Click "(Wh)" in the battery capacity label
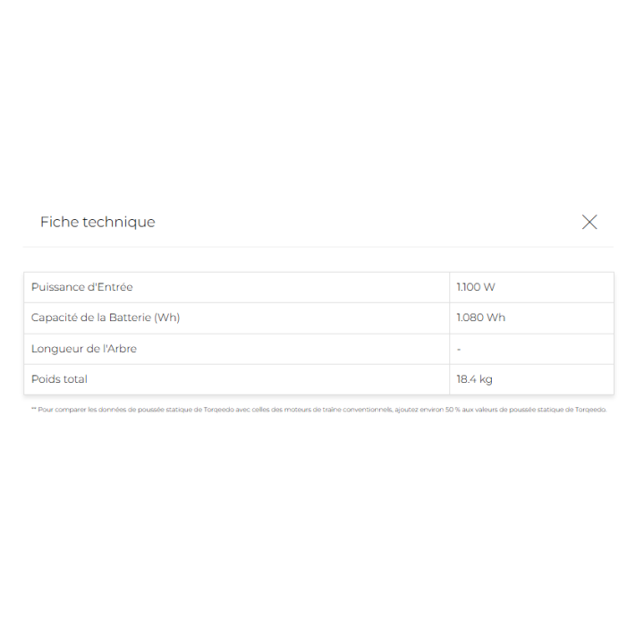Viewport: 644px width, 644px height. tap(166, 318)
